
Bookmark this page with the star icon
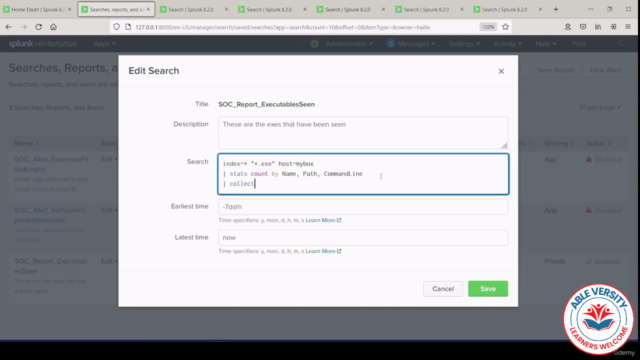click(x=505, y=27)
